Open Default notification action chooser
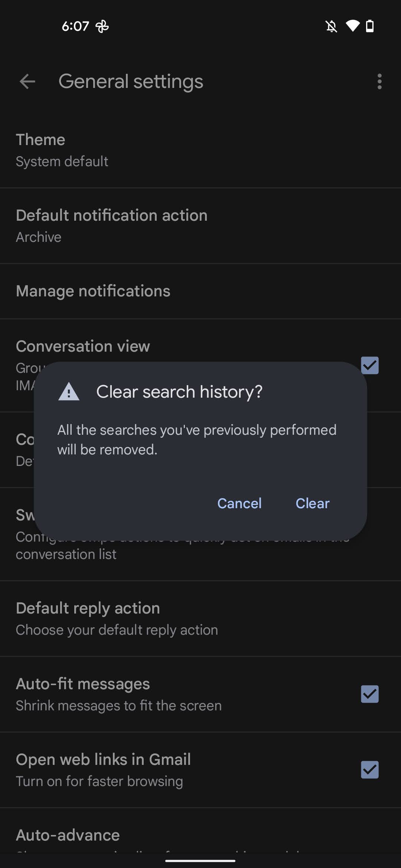The height and width of the screenshot is (868, 401). (x=200, y=226)
